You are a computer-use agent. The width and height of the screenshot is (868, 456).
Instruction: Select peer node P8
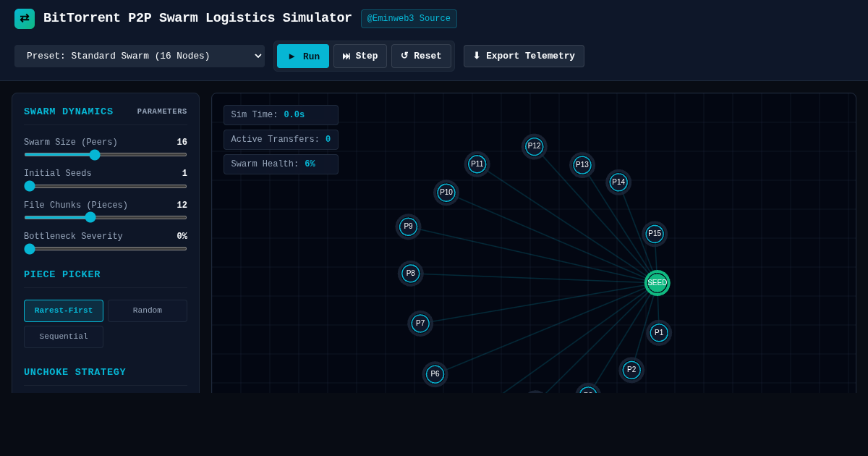[411, 274]
